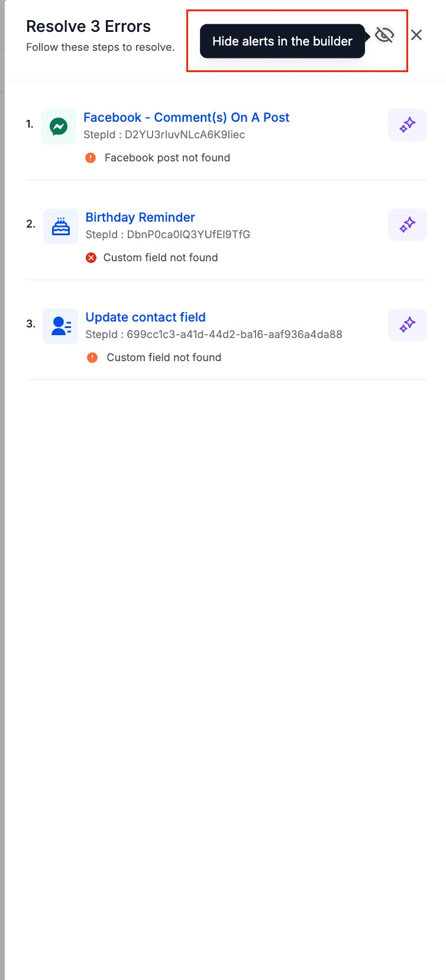
Task: Click the Update contact field person icon
Action: [x=60, y=326]
